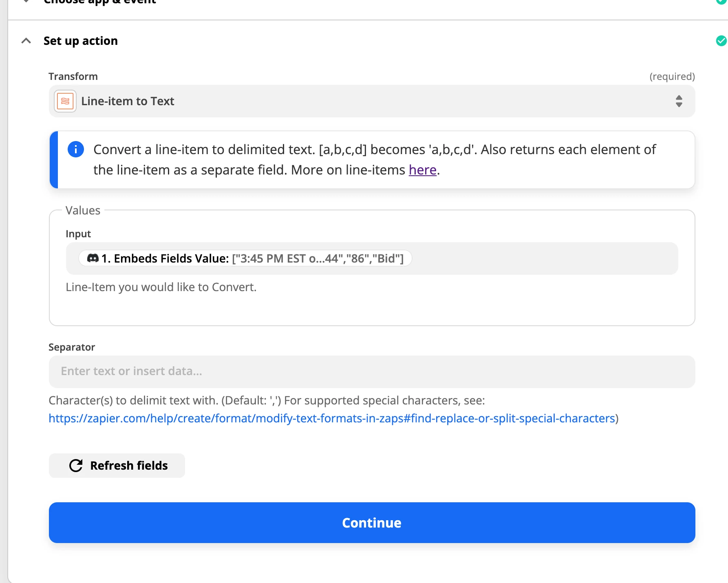Click the green checkmark beside Set up action

(x=721, y=40)
